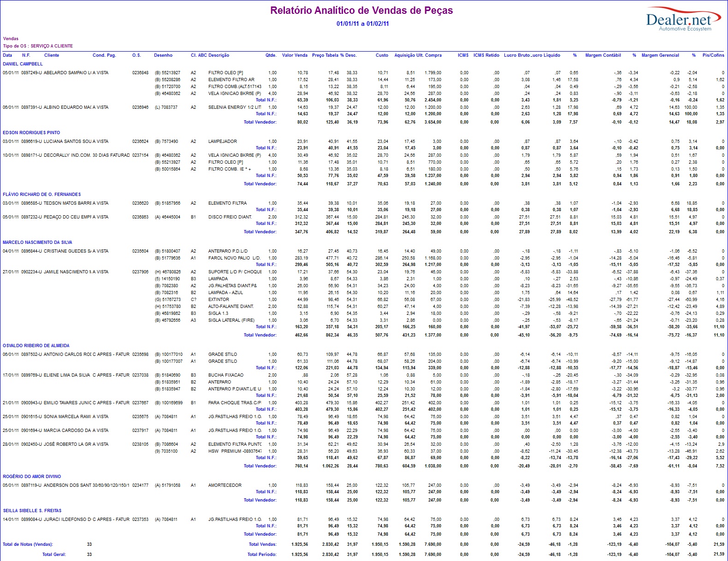Screen dimensions: 728x561
Task: Click description DISCO FREIO DIANT.
Action: coord(230,217)
